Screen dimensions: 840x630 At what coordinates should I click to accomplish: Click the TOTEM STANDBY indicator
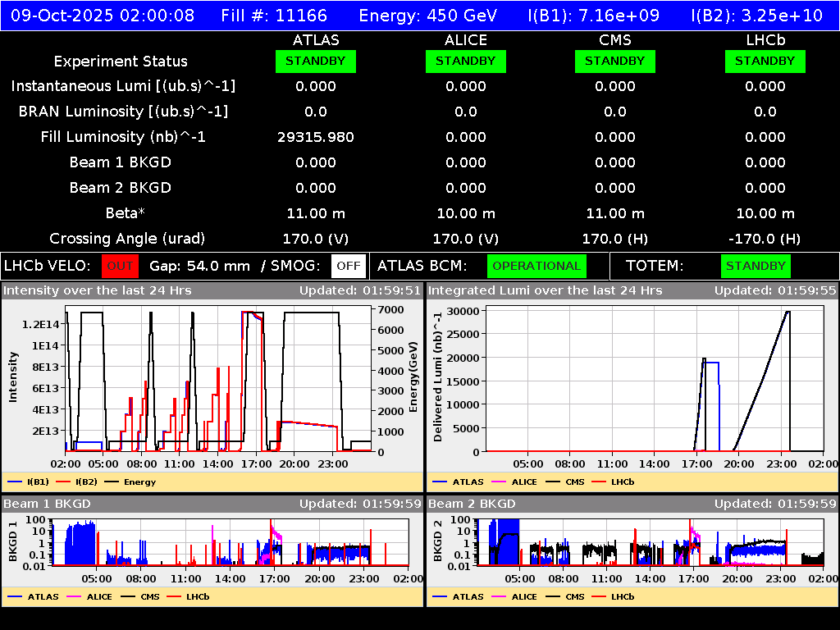755,266
